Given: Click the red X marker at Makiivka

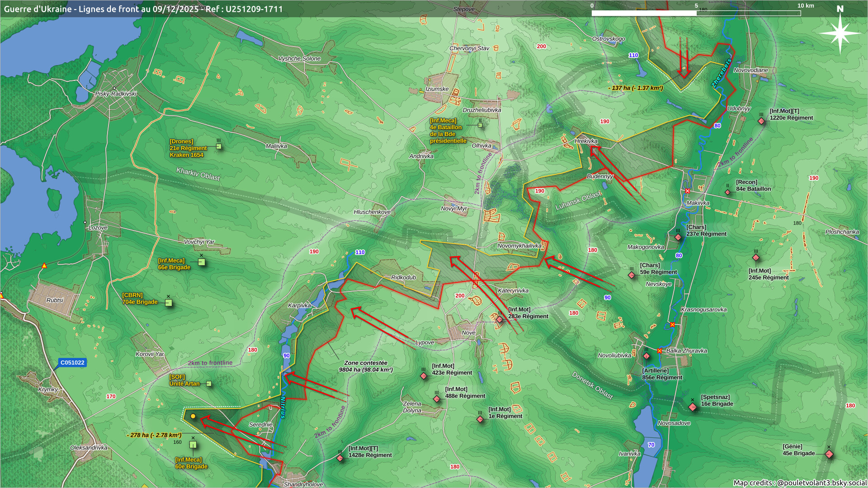Looking at the screenshot, I should coord(688,191).
